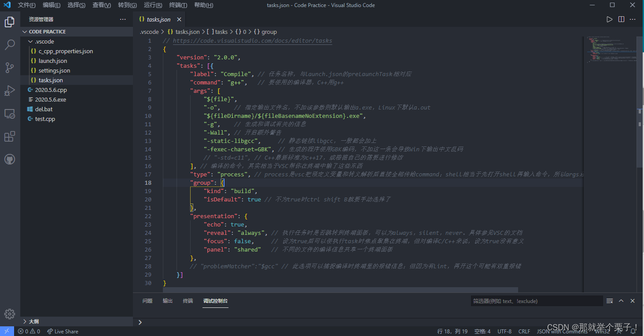This screenshot has width=644, height=336.
Task: Open the 终端(T) menu
Action: coord(178,5)
